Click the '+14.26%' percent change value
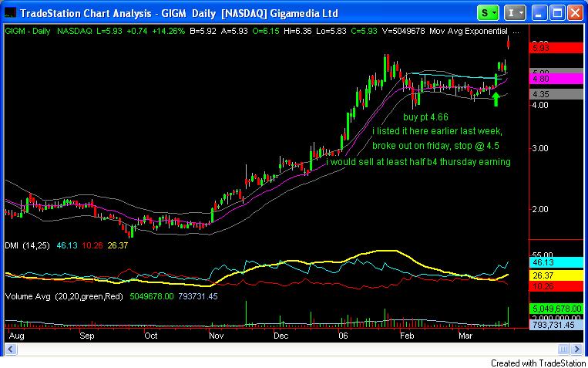The height and width of the screenshot is (368, 588). pos(168,32)
